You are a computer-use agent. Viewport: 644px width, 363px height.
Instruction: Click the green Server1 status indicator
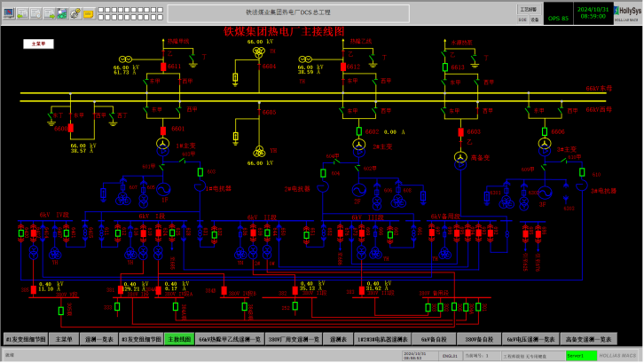[577, 355]
